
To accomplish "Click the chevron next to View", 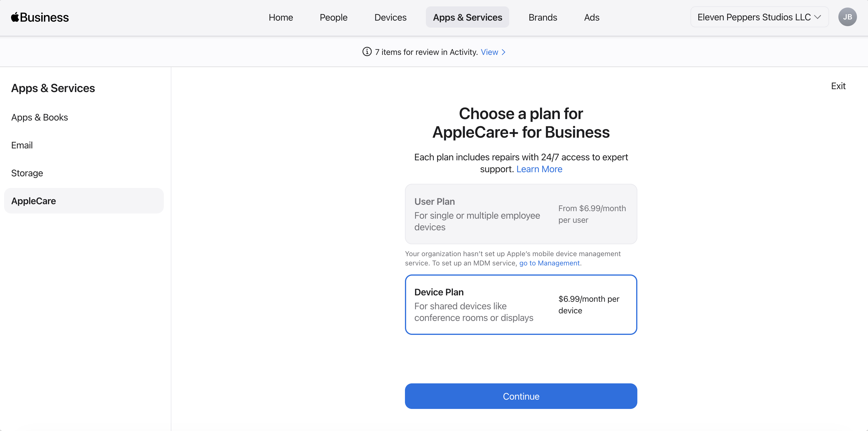I will 503,52.
